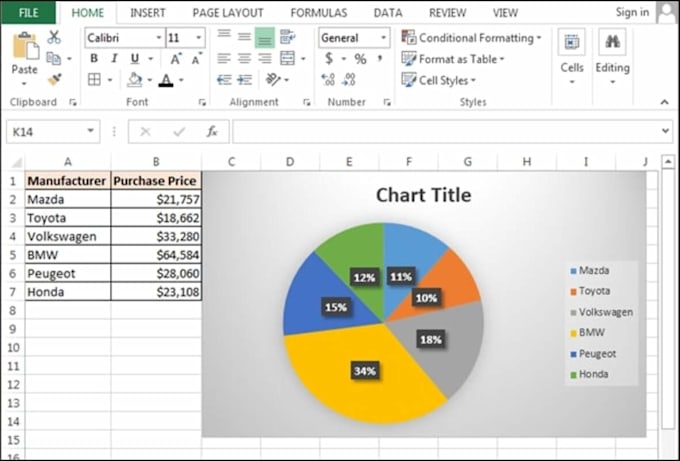
Task: Toggle Italic formatting
Action: pyautogui.click(x=114, y=59)
